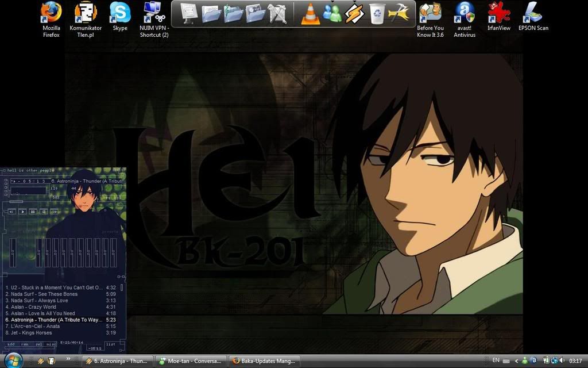Adjust the Winamp equalizer preamp slider
Viewport: 588px width, 368px height.
(x=13, y=252)
